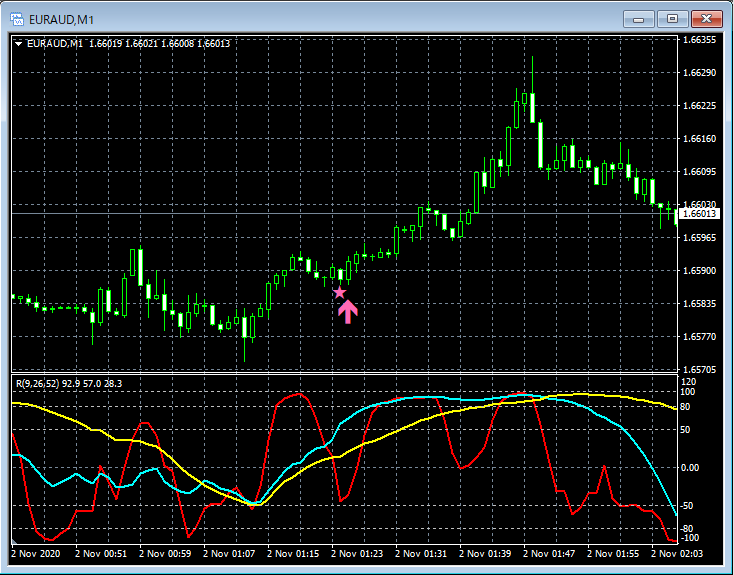734x575 pixels.
Task: Click the time label 2 Nov 01:39
Action: 485,553
